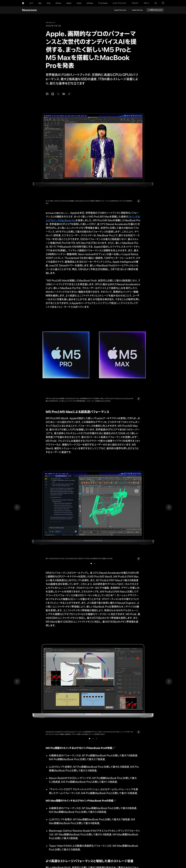
Task: Click the プレスリリース label above the date
Action: pyautogui.click(x=50, y=23)
